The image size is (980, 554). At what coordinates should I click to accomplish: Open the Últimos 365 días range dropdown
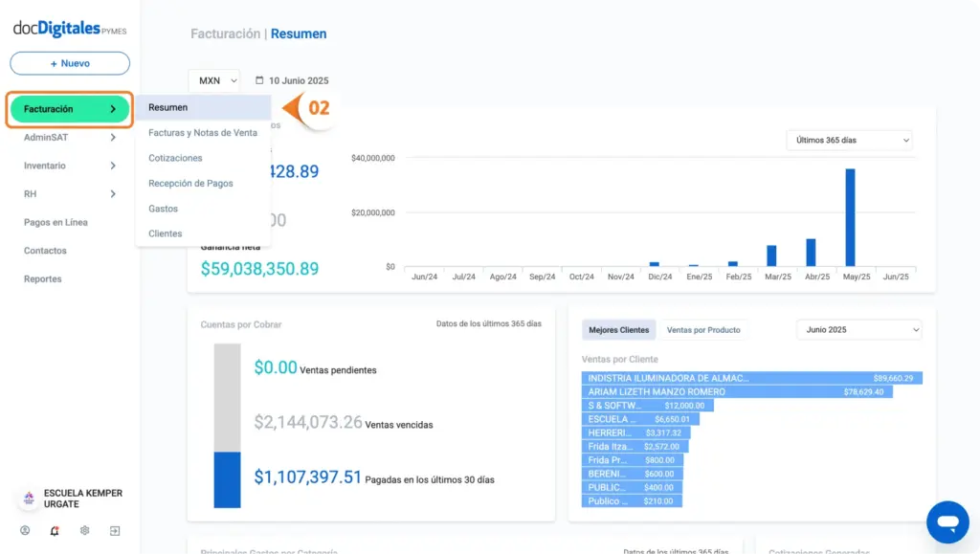tap(850, 140)
